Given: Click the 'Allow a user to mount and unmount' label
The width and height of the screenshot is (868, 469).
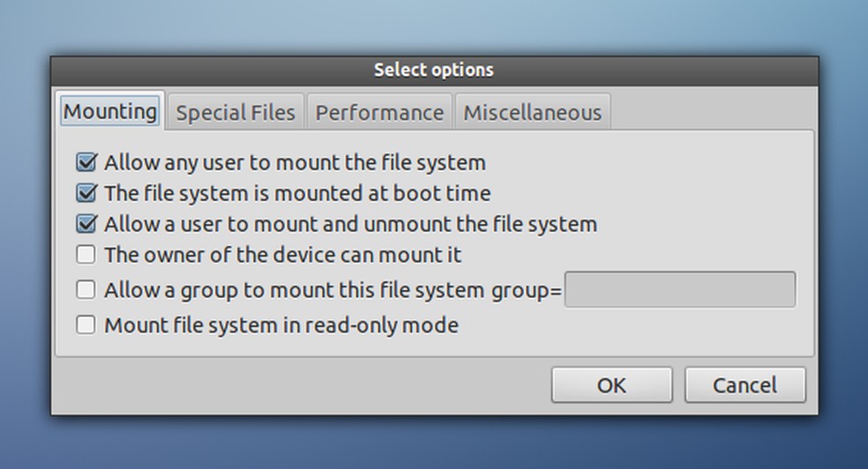Looking at the screenshot, I should tap(350, 224).
